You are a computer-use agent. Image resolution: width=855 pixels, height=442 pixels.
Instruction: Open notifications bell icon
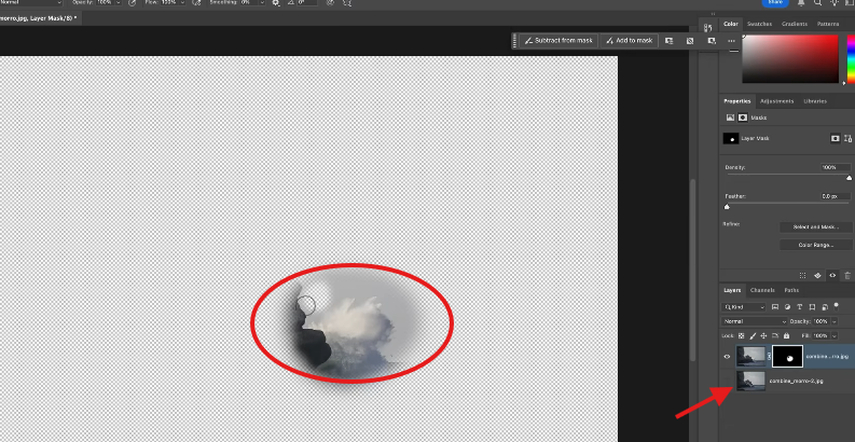pos(801,2)
